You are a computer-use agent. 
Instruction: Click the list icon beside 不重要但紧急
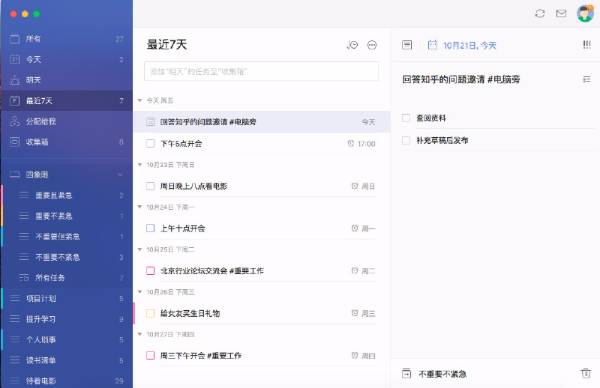pos(24,236)
